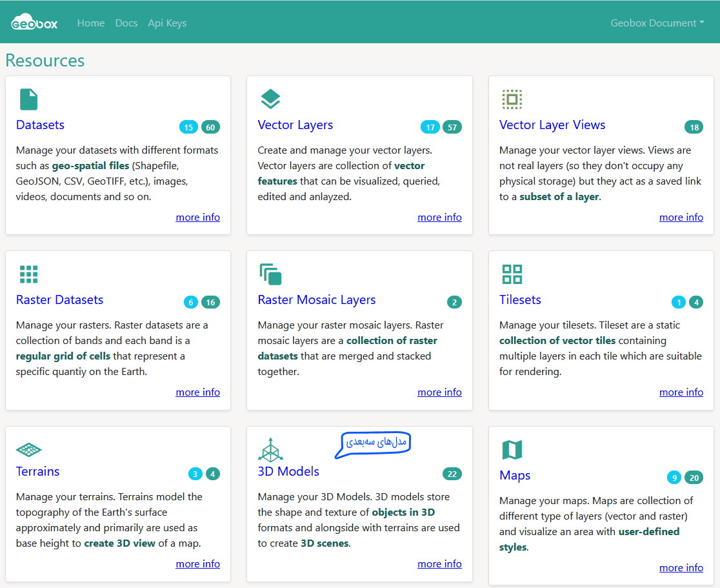
Task: Click the 3D Models badge showing 22
Action: (452, 474)
